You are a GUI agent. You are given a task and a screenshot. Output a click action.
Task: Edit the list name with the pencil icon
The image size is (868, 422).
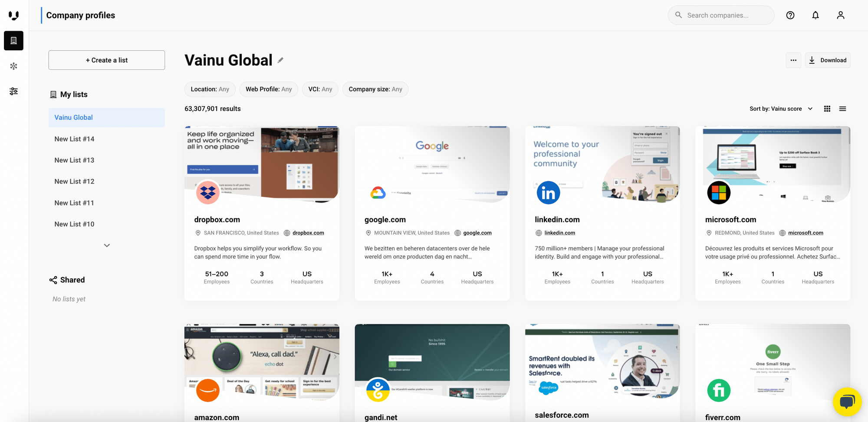280,60
